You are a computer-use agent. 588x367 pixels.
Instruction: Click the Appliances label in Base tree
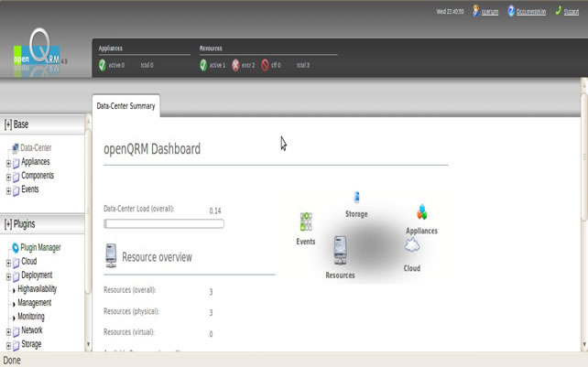36,162
